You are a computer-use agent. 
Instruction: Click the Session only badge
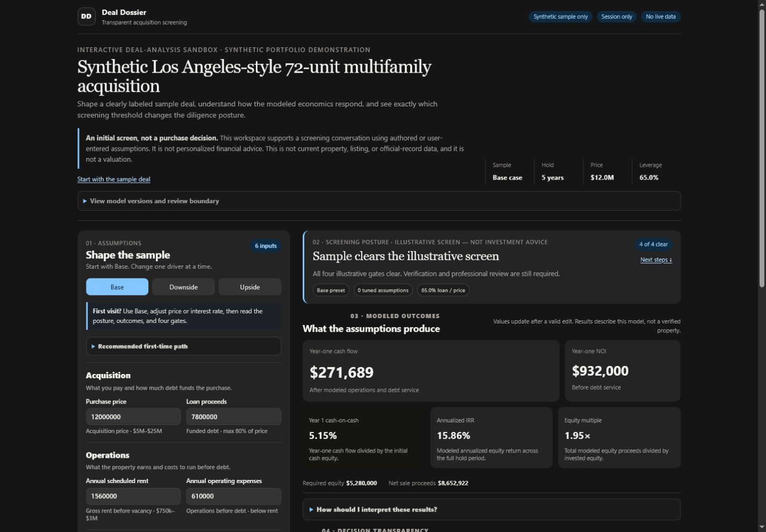(x=617, y=17)
